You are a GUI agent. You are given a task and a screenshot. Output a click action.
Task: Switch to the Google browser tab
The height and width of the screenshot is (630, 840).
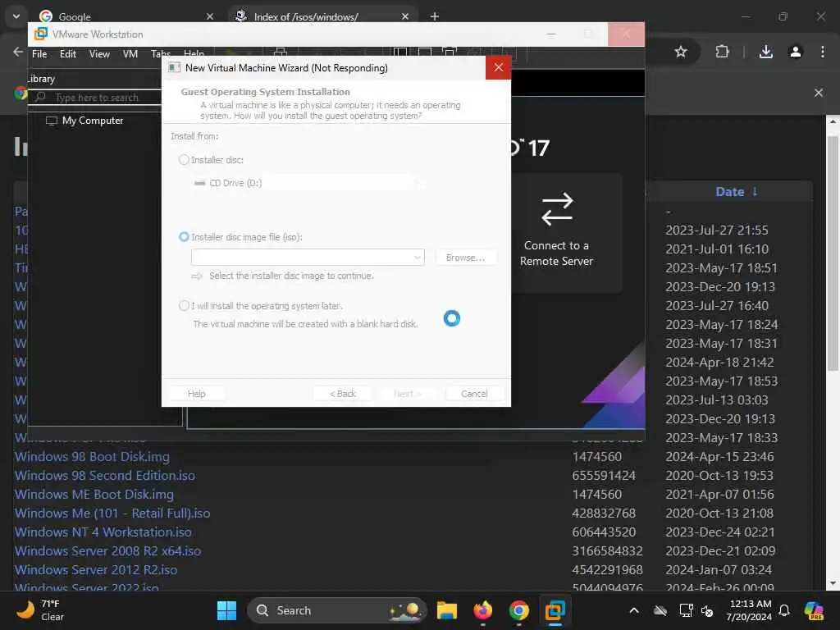tap(123, 16)
